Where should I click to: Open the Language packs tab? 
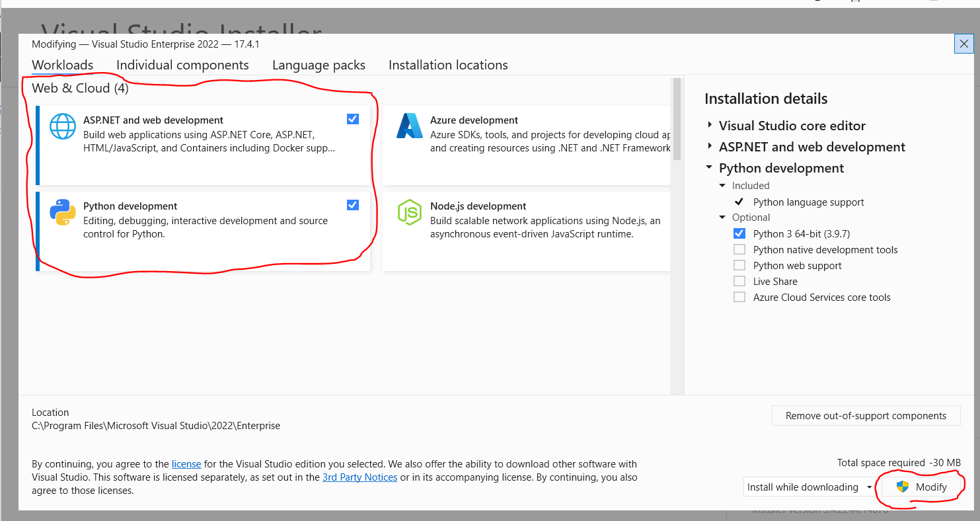point(319,65)
